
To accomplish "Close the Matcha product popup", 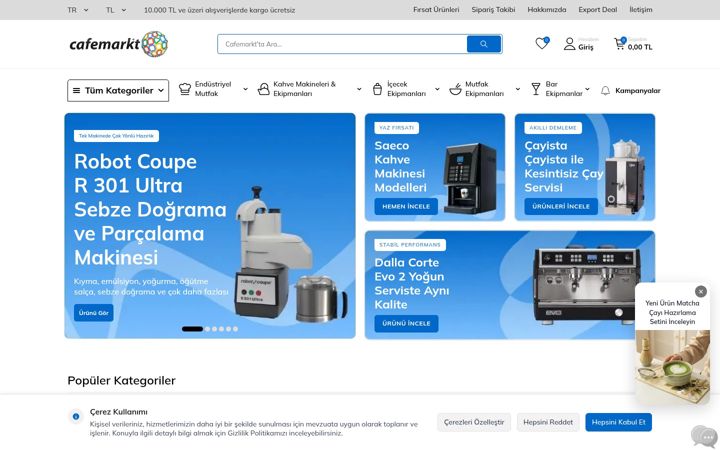I will click(x=700, y=292).
